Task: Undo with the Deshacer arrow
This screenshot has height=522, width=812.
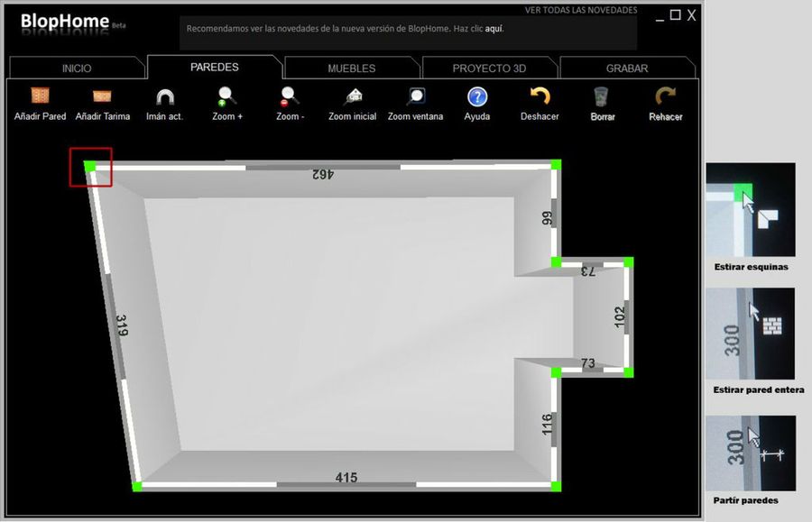Action: (540, 96)
